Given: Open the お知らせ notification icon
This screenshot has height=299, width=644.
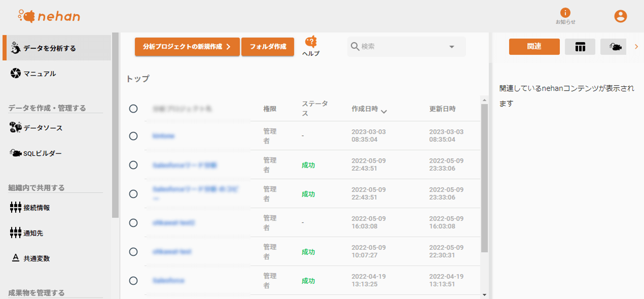Looking at the screenshot, I should tap(565, 13).
